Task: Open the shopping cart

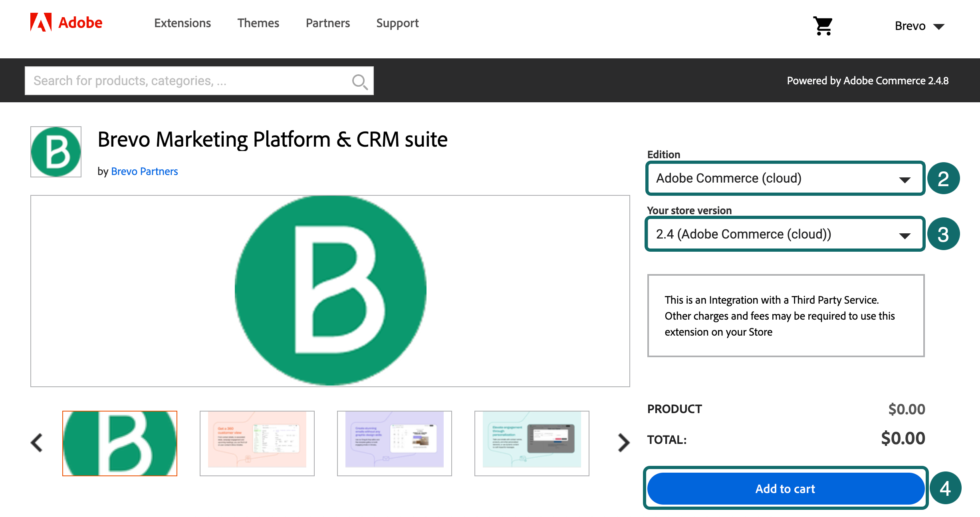Action: (823, 25)
